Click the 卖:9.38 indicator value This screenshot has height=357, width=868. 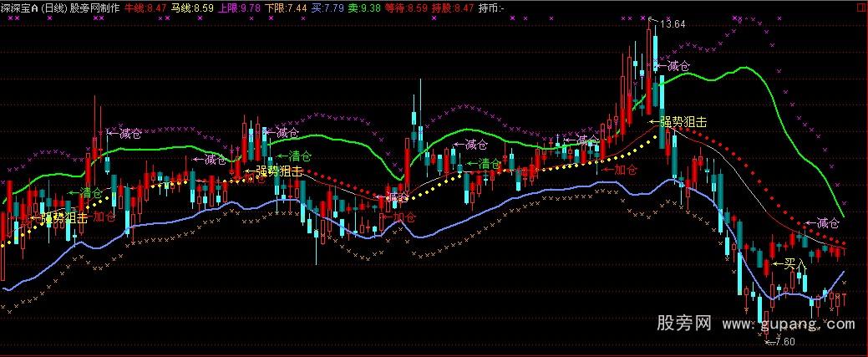coord(364,8)
